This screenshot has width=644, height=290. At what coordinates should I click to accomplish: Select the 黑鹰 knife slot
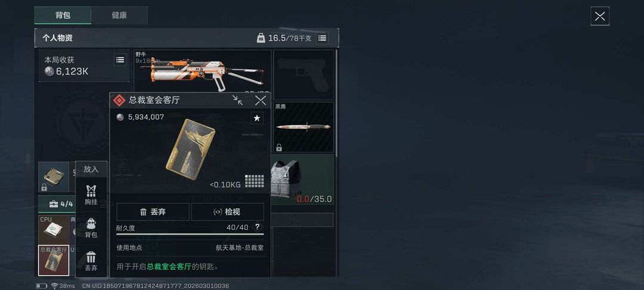pos(304,127)
